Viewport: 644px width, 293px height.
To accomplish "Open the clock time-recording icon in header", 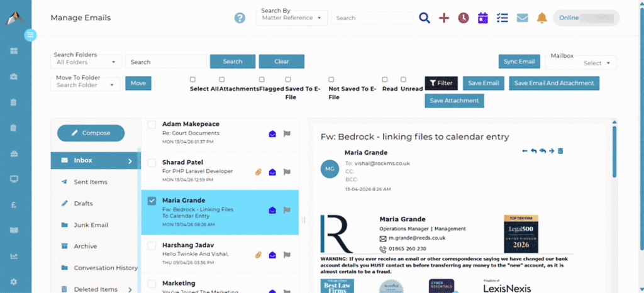I will pyautogui.click(x=464, y=18).
